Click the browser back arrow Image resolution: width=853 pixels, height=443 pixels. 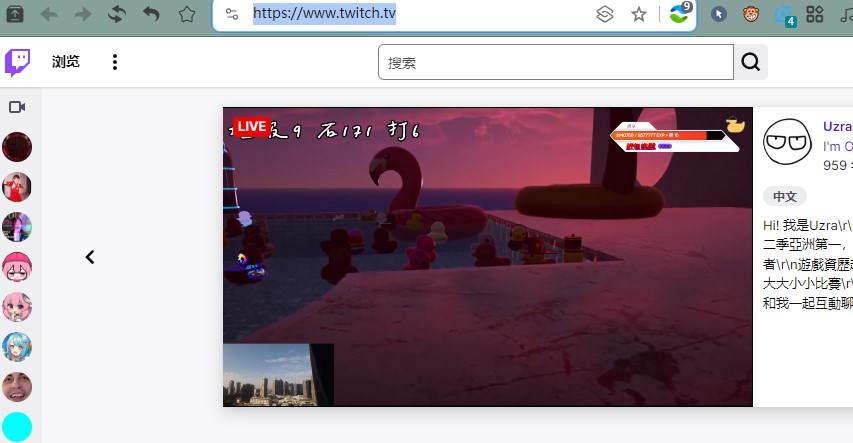click(49, 14)
